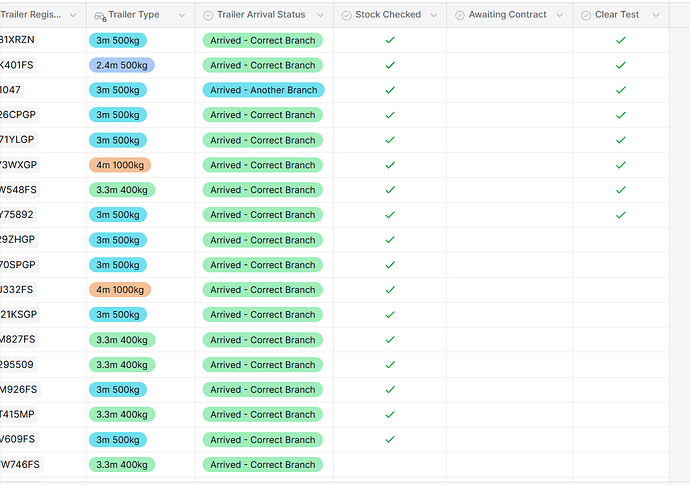
Task: Click the Trailer Type column header label
Action: point(134,15)
